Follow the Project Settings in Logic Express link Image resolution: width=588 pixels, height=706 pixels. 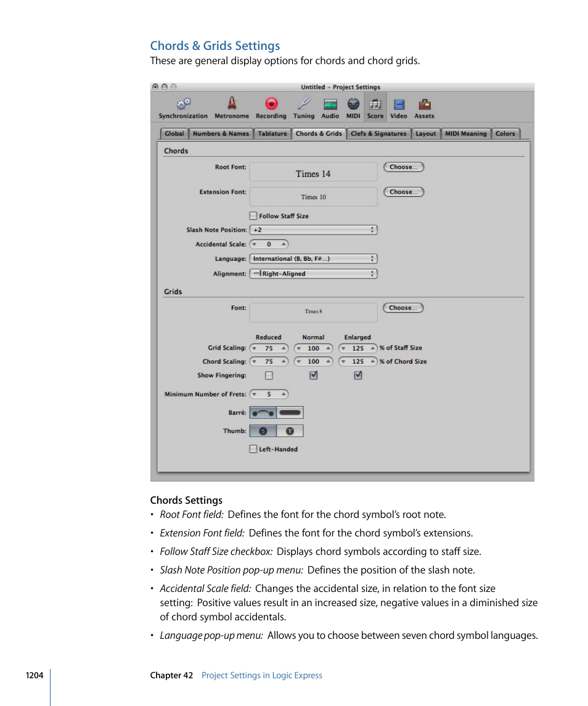[261, 675]
